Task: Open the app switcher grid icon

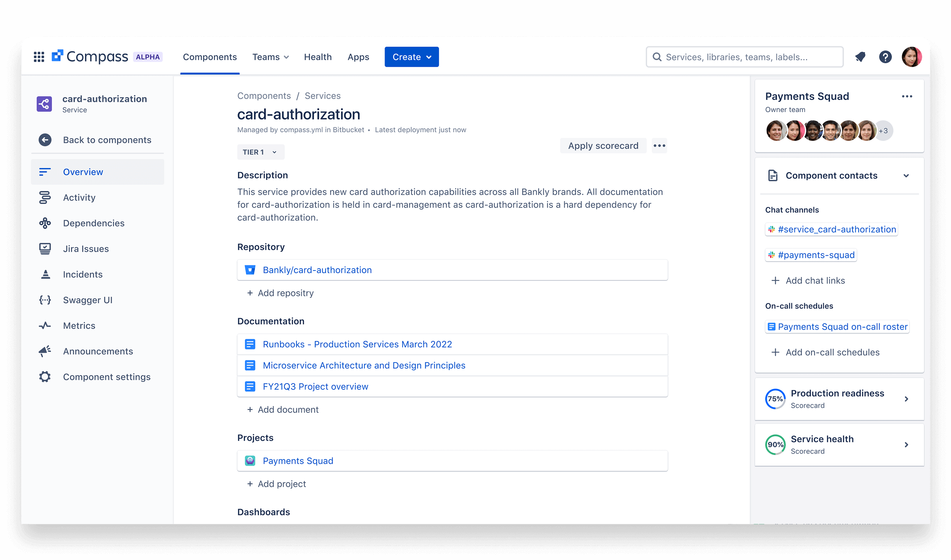Action: tap(39, 57)
